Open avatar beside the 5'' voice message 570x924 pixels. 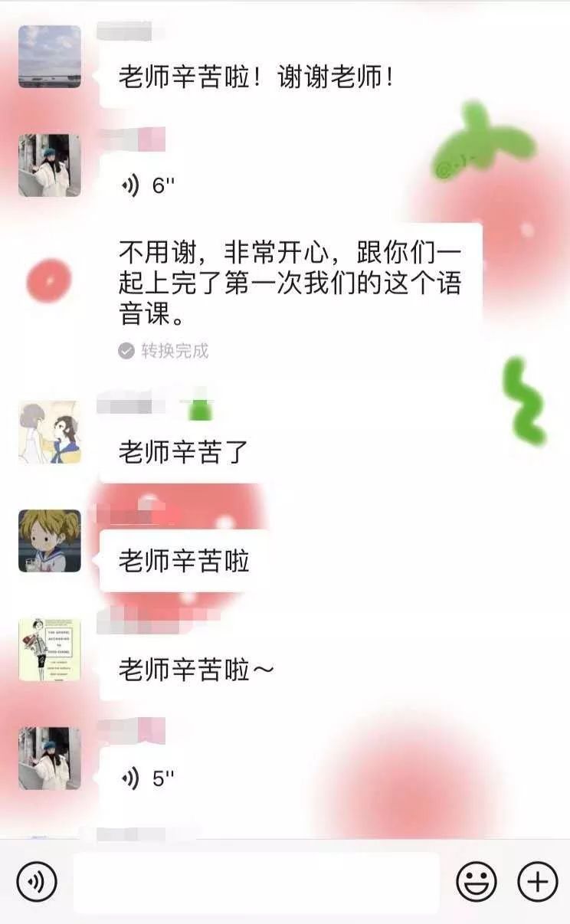tap(50, 759)
